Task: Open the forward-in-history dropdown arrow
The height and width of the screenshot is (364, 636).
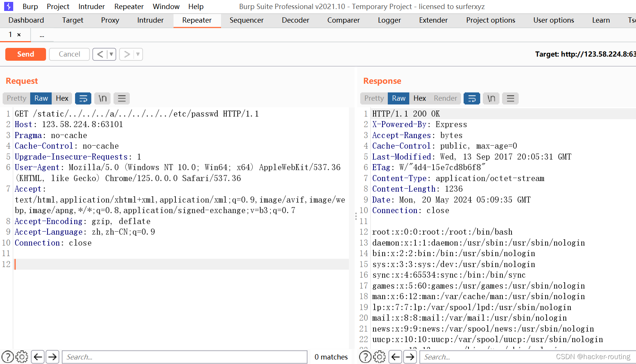Action: (x=137, y=54)
